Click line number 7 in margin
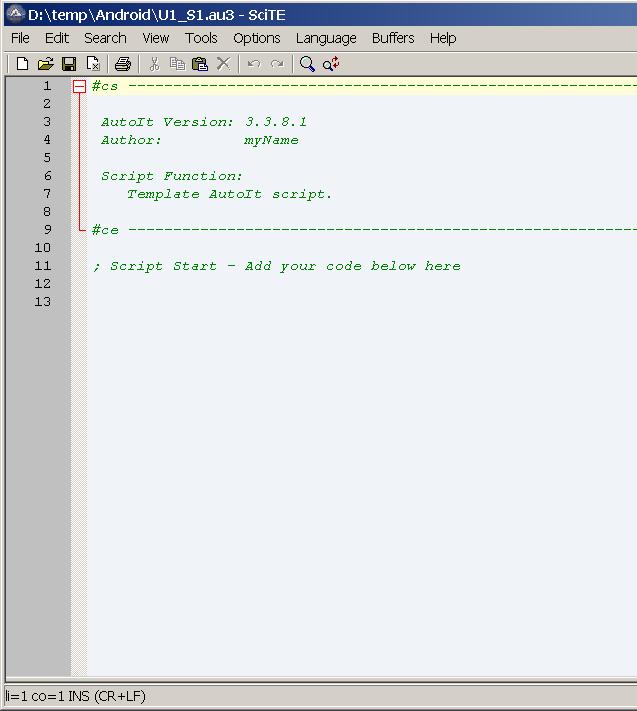Screen dimensions: 637x711 pyautogui.click(x=47, y=194)
